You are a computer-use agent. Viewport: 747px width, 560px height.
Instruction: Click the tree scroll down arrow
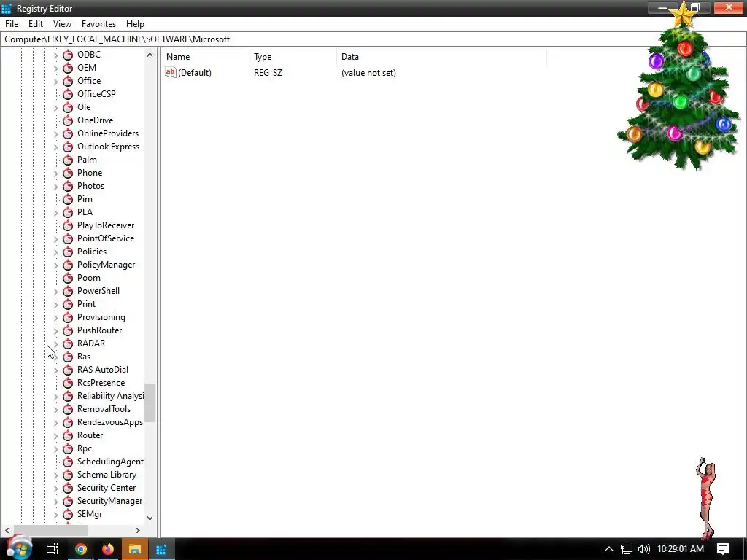(150, 518)
